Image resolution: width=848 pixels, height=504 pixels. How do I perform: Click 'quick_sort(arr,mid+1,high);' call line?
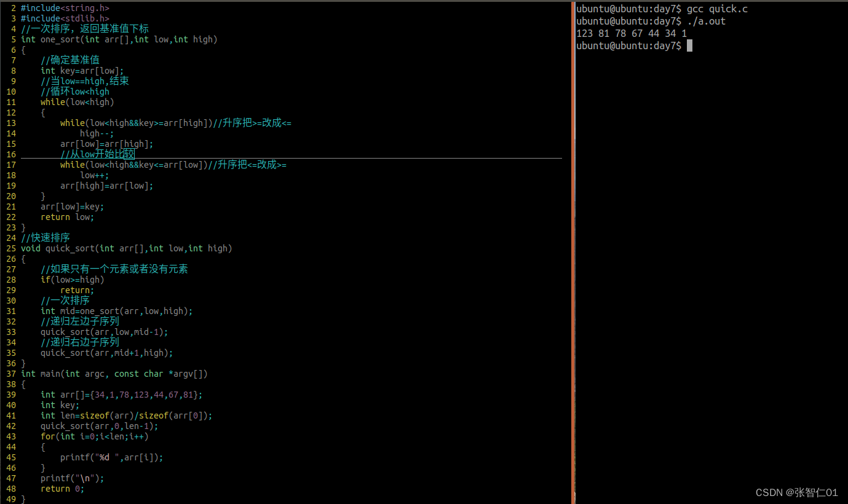coord(107,353)
